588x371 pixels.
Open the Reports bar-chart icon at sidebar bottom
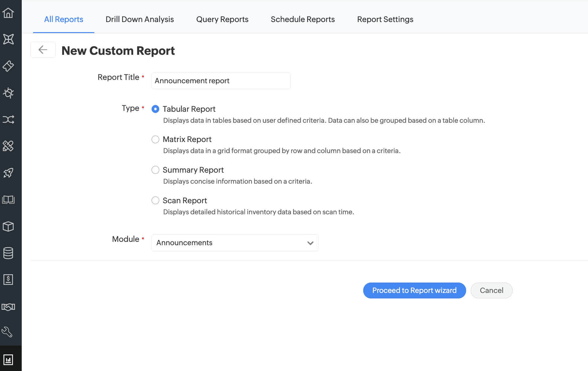coord(8,360)
